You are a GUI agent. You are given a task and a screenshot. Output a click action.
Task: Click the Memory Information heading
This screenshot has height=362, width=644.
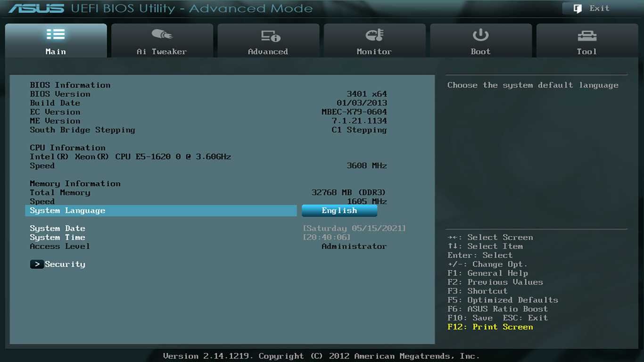[x=75, y=184]
